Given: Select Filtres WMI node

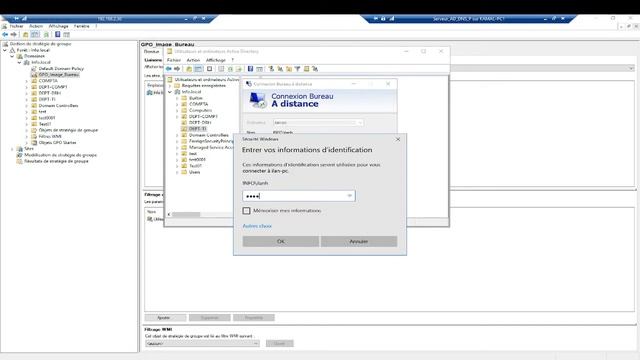Looking at the screenshot, I should [x=50, y=136].
